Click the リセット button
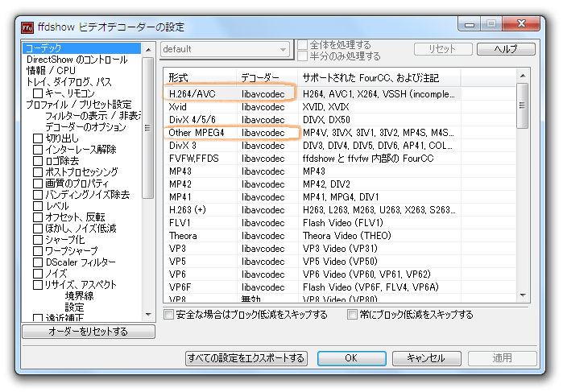Viewport: 563px width, 392px height. pyautogui.click(x=443, y=49)
